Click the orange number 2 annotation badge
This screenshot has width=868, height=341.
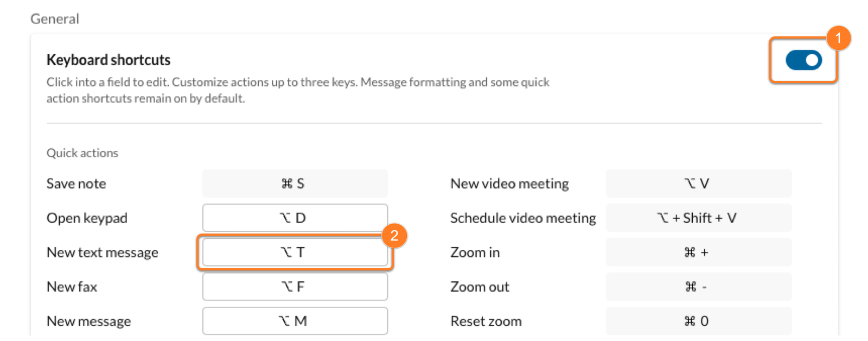[x=394, y=235]
